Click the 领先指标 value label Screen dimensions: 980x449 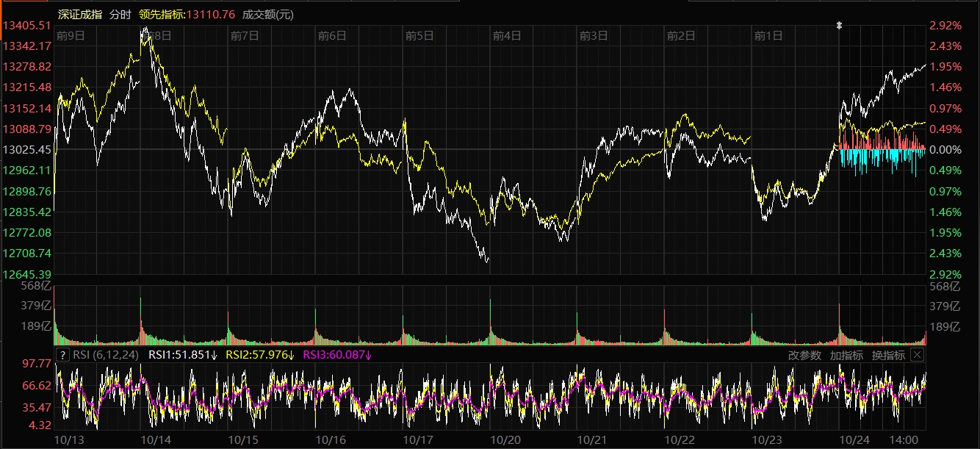187,14
